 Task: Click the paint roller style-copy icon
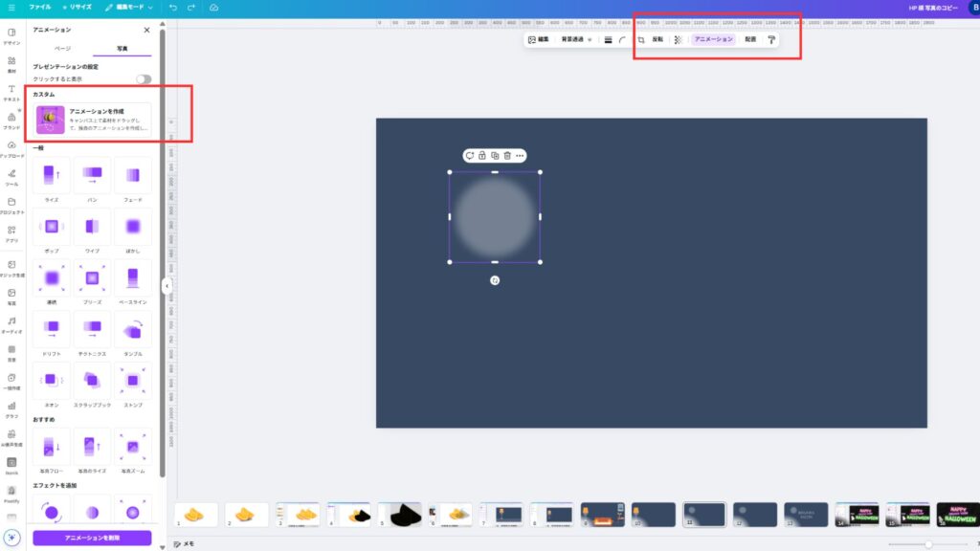(x=771, y=40)
